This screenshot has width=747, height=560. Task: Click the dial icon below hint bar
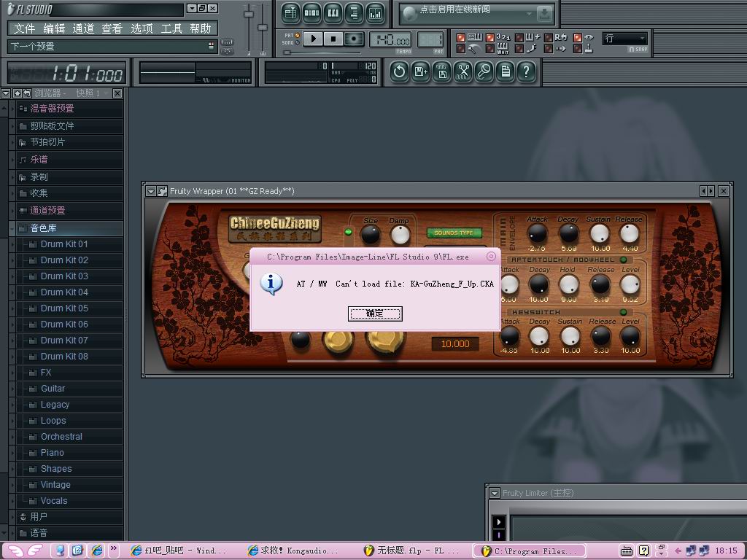tap(228, 51)
